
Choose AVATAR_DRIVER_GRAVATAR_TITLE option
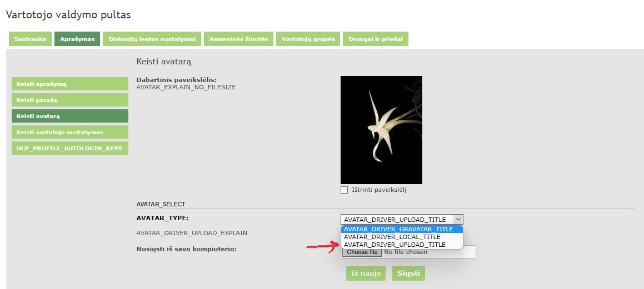point(402,229)
